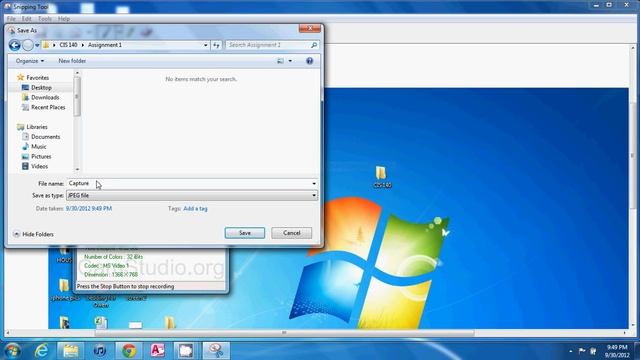Click the search magnifier icon

314,45
